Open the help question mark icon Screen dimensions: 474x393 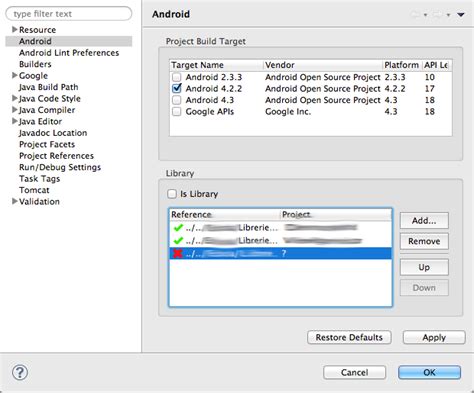[x=20, y=372]
